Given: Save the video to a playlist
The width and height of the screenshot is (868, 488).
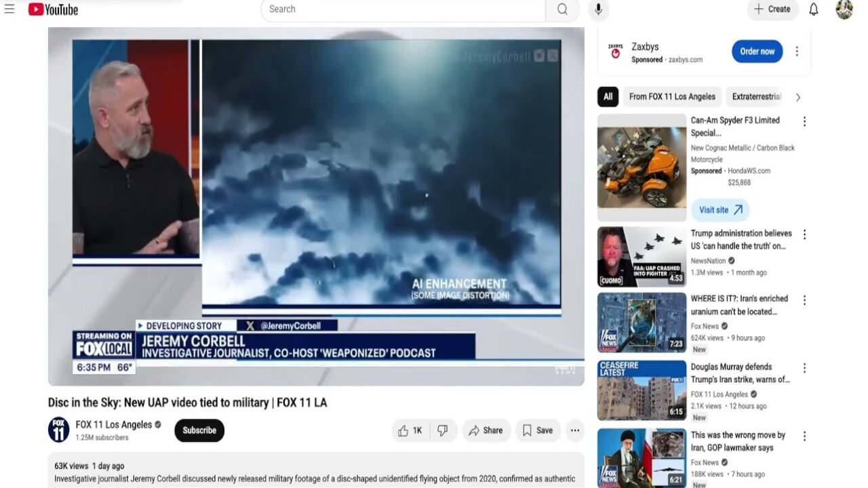Looking at the screenshot, I should click(537, 430).
